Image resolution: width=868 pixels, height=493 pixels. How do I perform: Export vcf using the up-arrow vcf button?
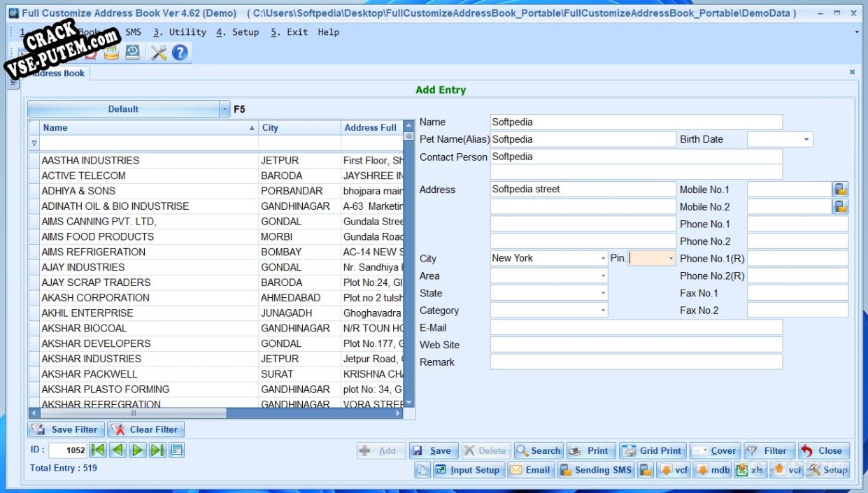787,471
